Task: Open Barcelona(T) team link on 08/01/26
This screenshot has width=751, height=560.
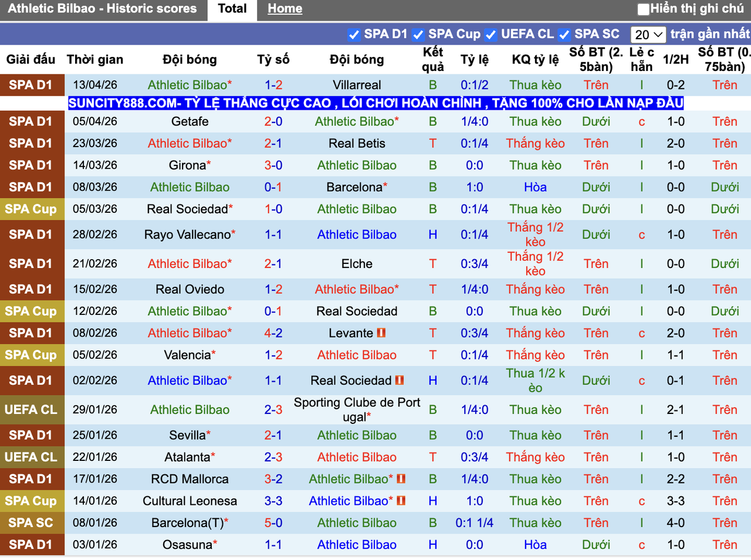Action: point(188,522)
